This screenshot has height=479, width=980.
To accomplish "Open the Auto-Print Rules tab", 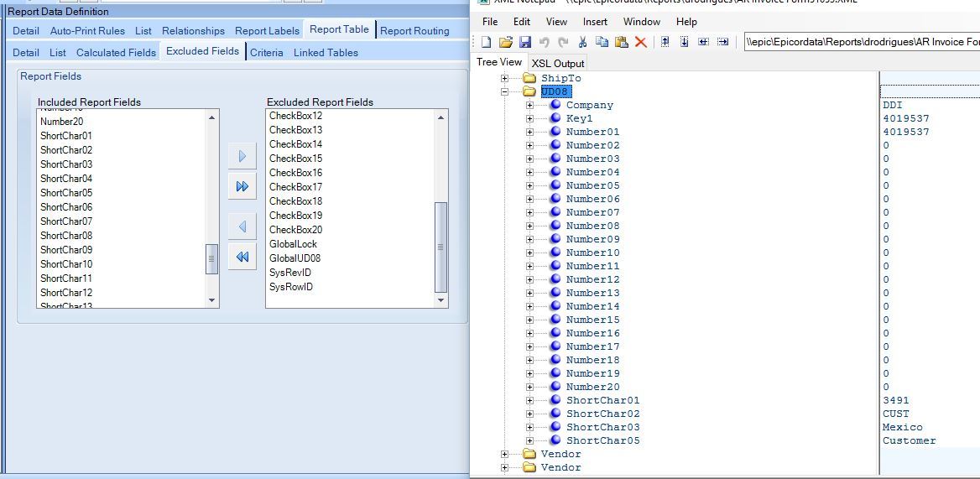I will coord(87,30).
